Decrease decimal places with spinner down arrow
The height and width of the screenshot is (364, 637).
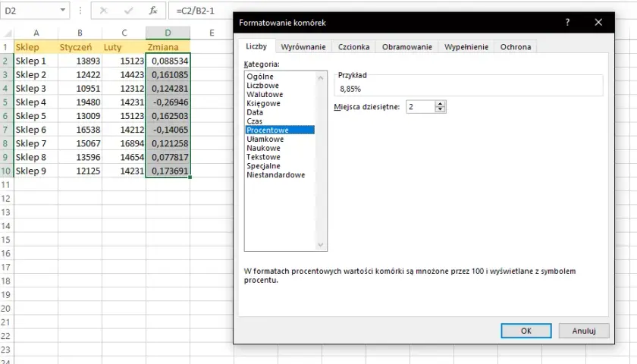(x=441, y=110)
